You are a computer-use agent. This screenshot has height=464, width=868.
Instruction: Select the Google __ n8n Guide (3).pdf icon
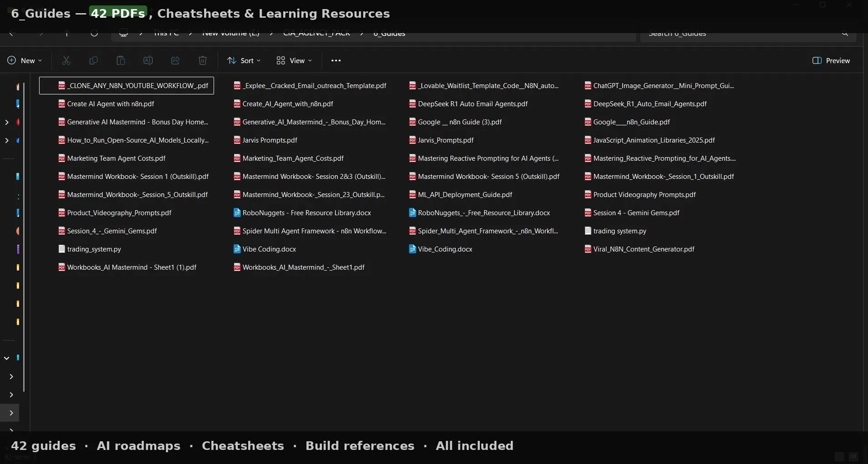(413, 122)
